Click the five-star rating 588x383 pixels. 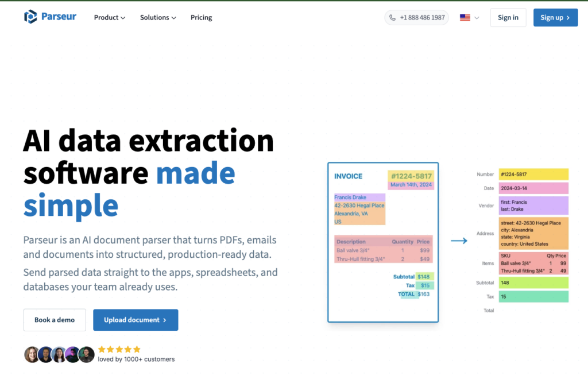pyautogui.click(x=119, y=349)
